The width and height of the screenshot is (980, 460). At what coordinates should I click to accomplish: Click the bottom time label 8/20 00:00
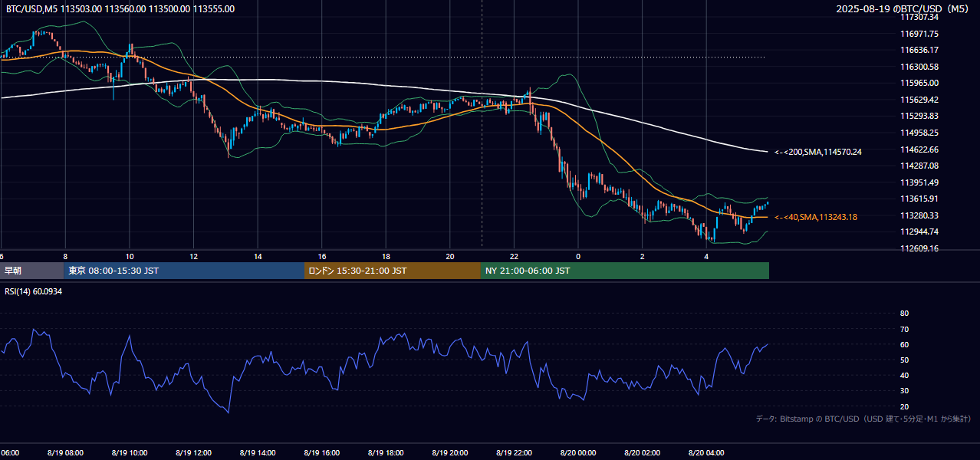pos(578,453)
